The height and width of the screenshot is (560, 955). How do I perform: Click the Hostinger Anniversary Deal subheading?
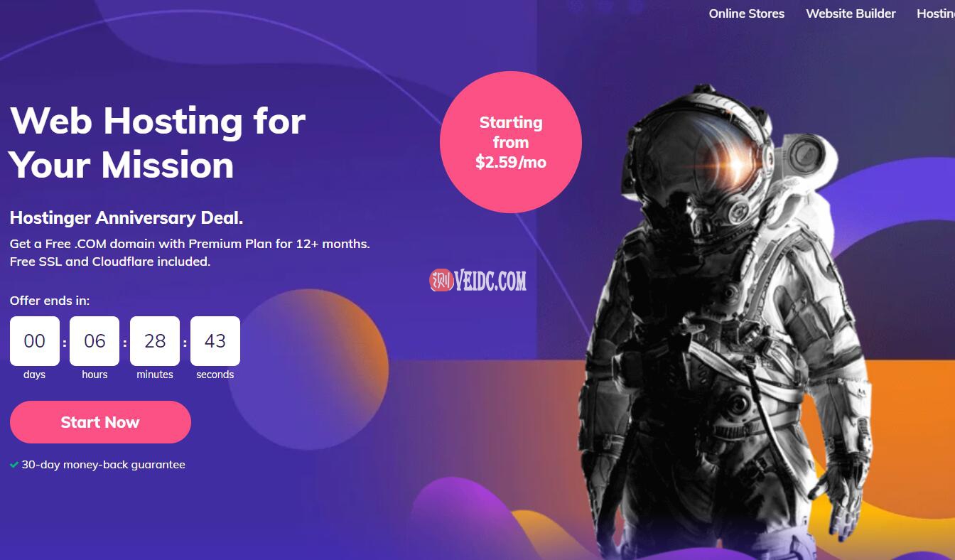click(x=126, y=217)
